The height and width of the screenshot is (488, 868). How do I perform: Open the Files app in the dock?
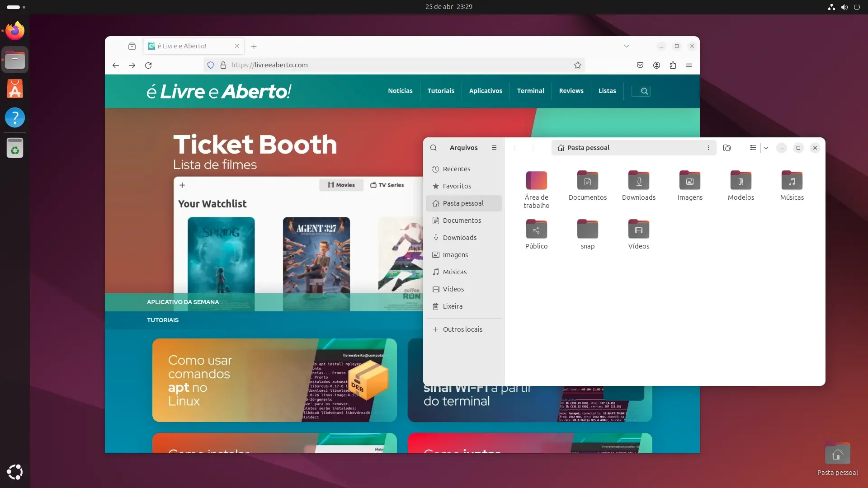coord(15,60)
